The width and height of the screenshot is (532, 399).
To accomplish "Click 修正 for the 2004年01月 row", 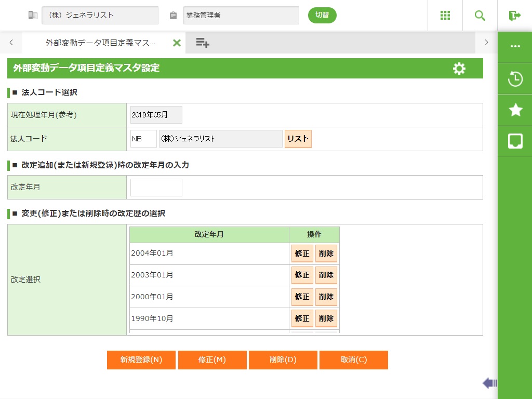I will 302,254.
